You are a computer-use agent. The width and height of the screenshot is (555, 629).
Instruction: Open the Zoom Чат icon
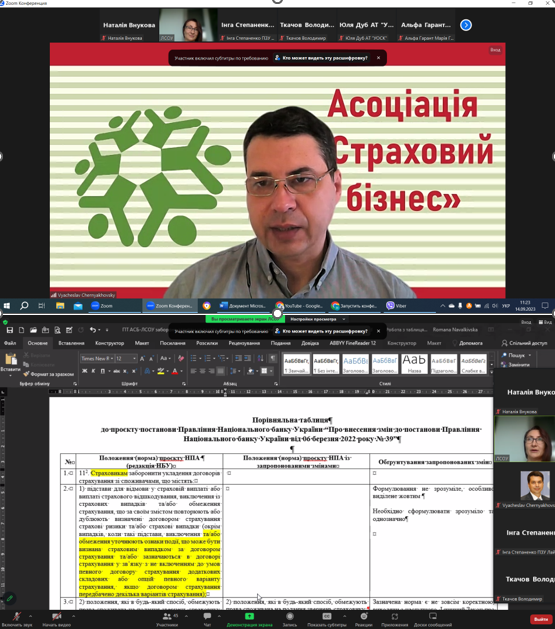tap(207, 616)
